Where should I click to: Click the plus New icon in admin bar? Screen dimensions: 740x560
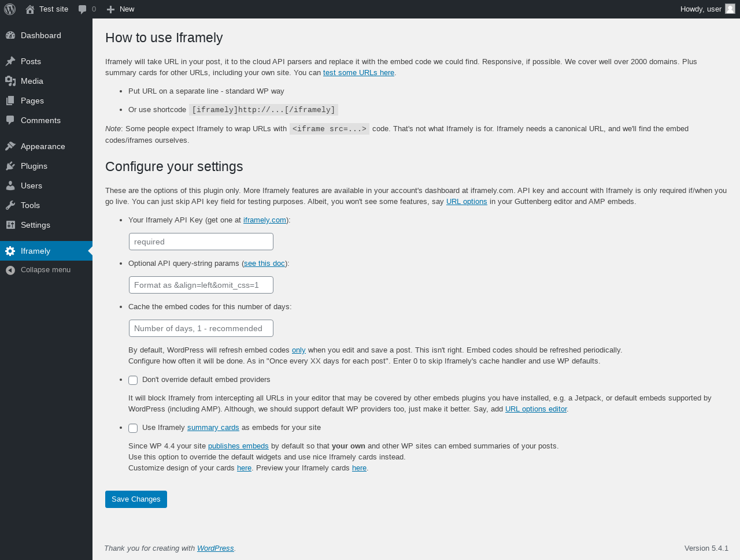click(x=111, y=9)
